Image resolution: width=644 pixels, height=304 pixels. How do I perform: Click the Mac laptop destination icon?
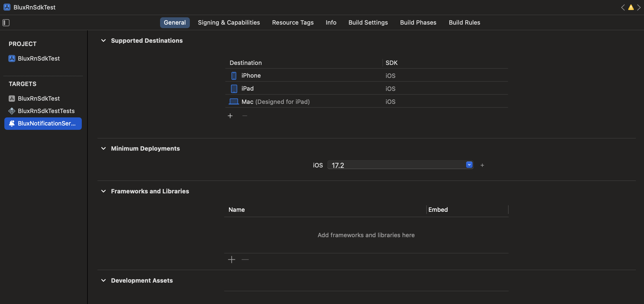click(x=234, y=102)
